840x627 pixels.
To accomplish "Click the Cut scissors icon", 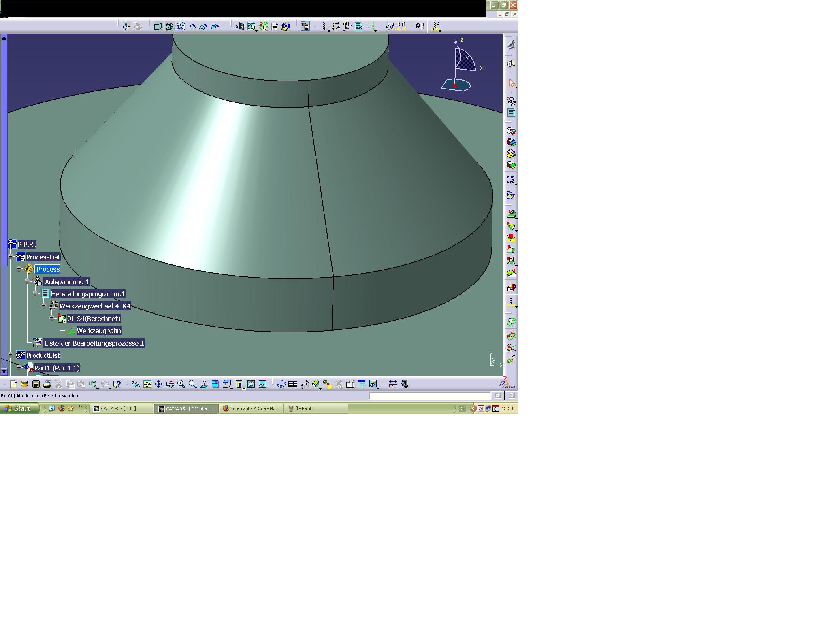I will pos(58,384).
